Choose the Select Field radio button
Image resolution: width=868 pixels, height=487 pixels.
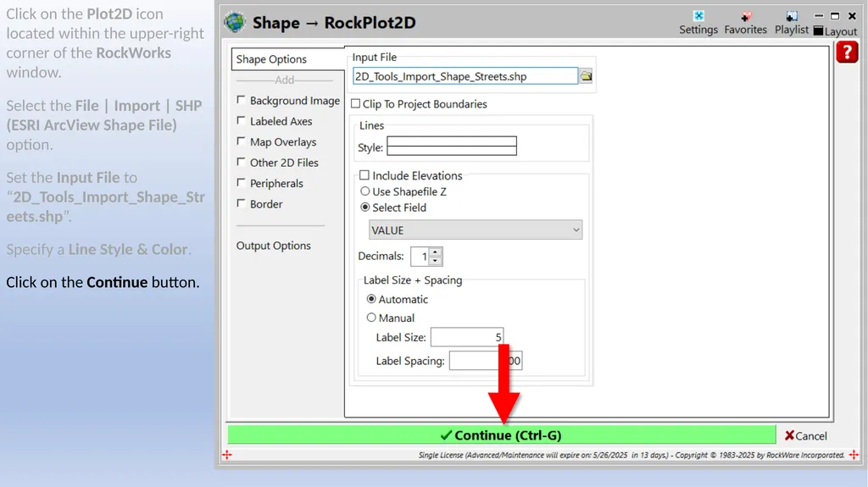point(364,208)
